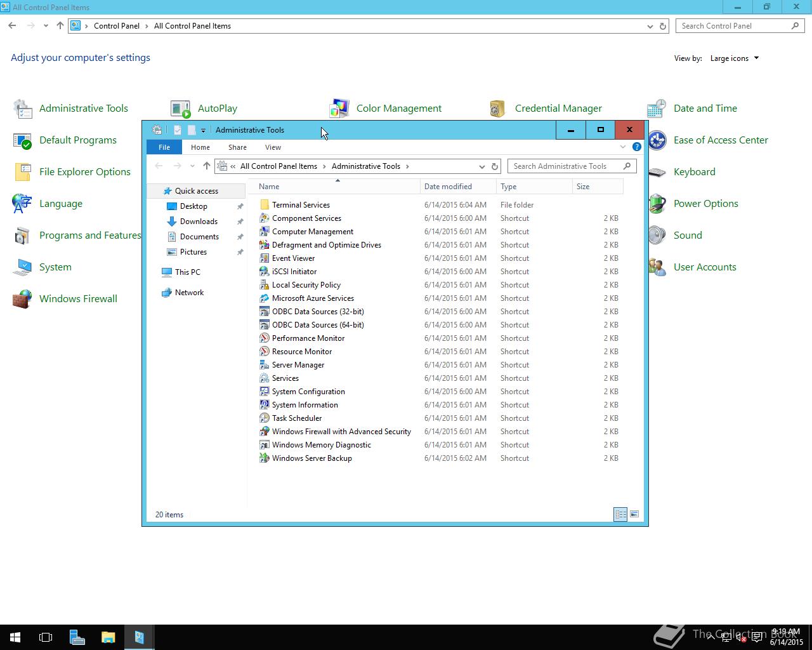
Task: Open Task View in the taskbar
Action: click(46, 637)
